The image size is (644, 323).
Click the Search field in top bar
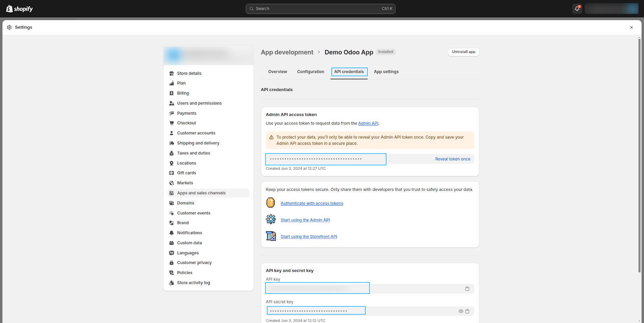point(320,9)
